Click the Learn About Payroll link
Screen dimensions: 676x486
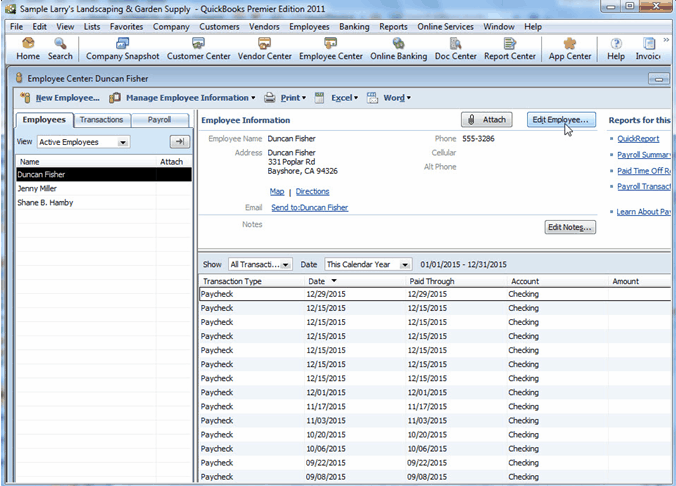[x=643, y=212]
